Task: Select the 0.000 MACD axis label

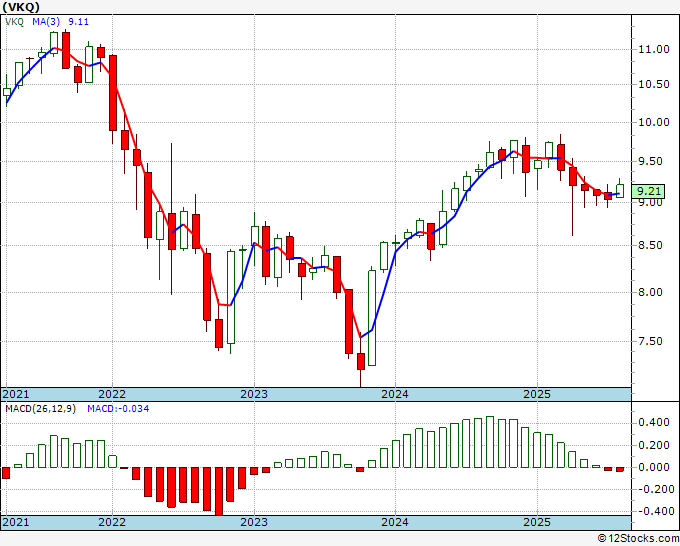Action: click(654, 468)
